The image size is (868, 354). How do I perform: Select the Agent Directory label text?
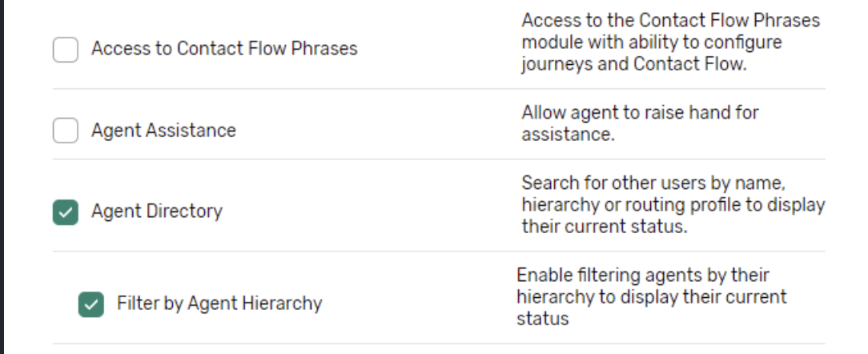(157, 211)
